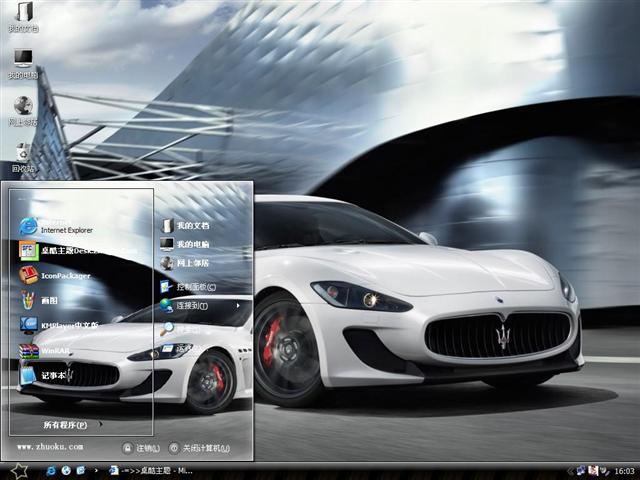Click the 我的文档 desktop icon
Image resolution: width=640 pixels, height=480 pixels.
[x=22, y=14]
